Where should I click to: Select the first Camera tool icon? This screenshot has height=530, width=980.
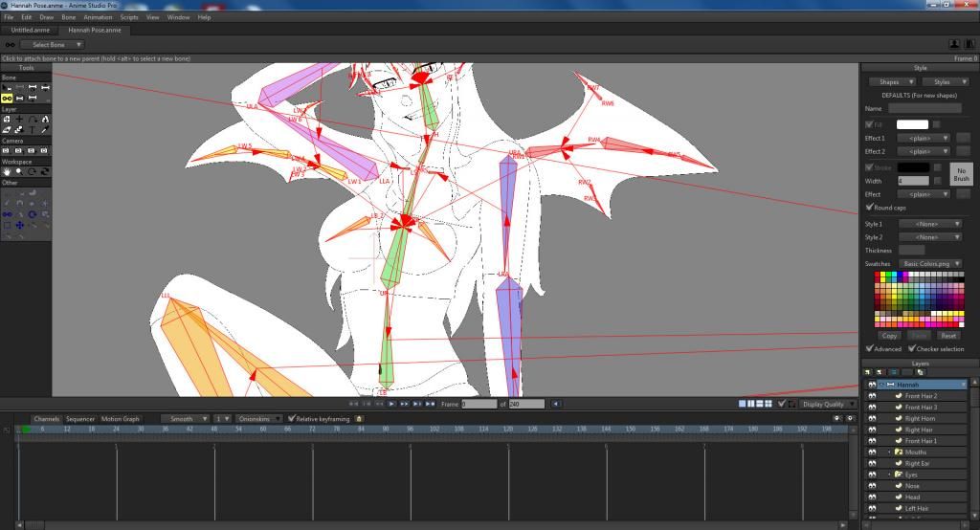(x=7, y=150)
